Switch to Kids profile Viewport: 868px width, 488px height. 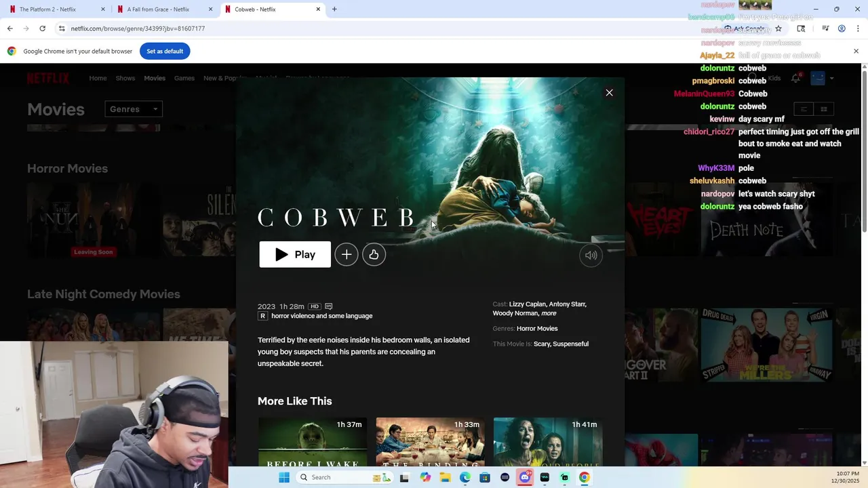tap(774, 78)
